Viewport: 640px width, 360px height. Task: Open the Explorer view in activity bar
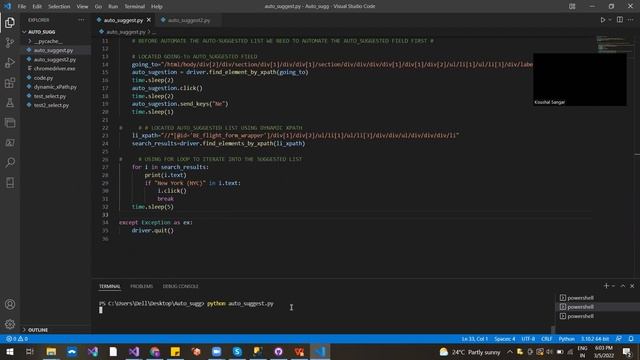(x=10, y=22)
